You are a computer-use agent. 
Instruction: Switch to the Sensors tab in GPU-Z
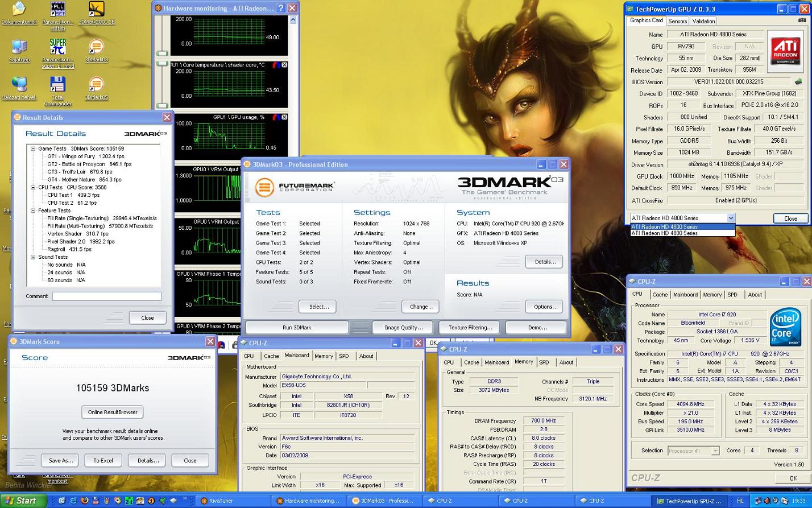point(677,21)
